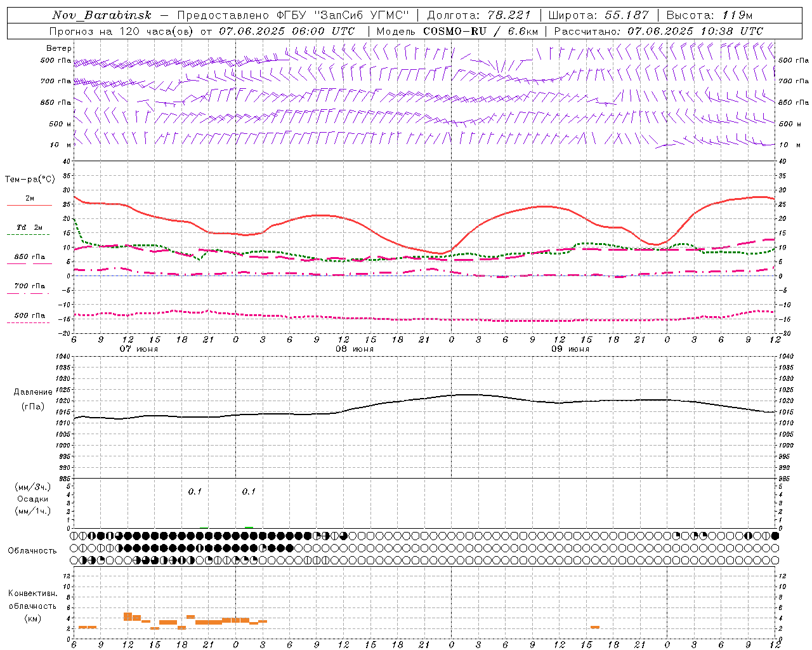Click the isolated orange convective bar on 09 июня

[594, 627]
